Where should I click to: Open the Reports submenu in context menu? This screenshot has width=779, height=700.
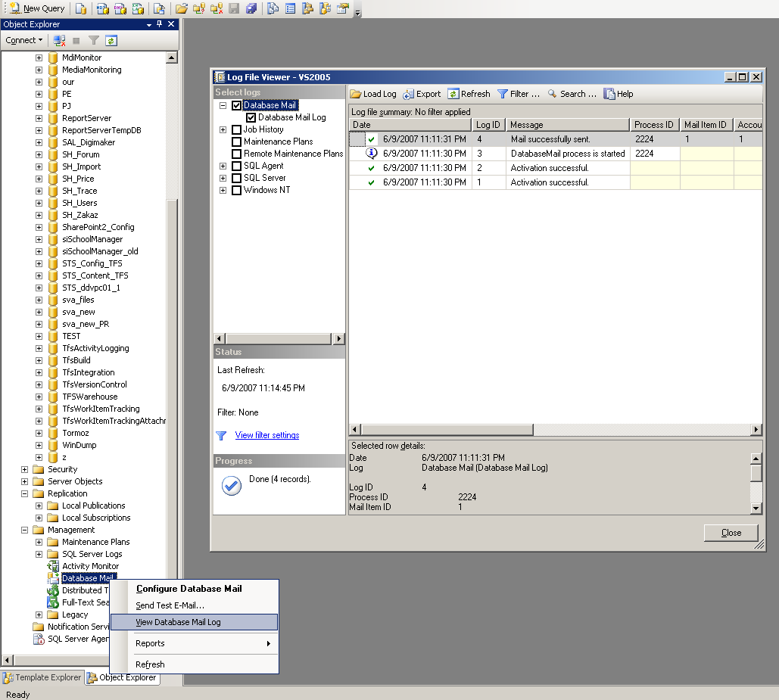(194, 643)
